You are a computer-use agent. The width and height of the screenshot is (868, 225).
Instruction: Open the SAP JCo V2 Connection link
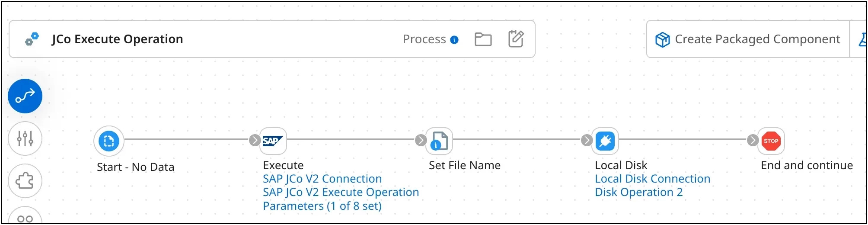[x=322, y=179]
